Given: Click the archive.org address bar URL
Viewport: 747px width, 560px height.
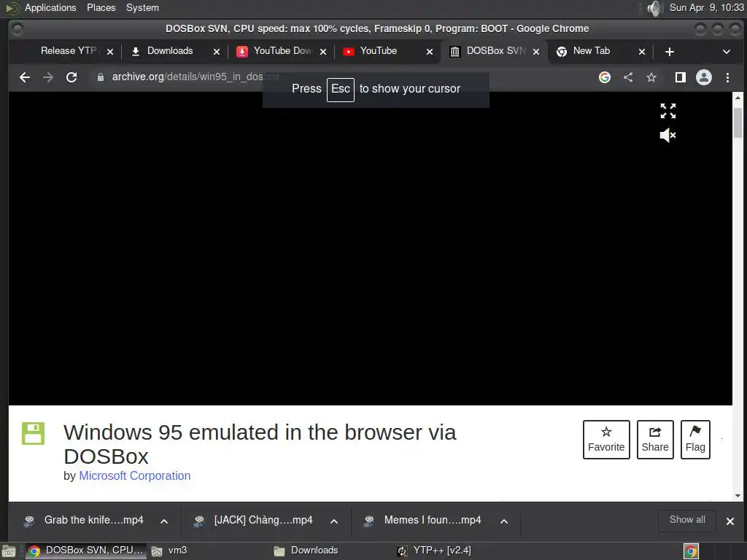Looking at the screenshot, I should point(196,77).
